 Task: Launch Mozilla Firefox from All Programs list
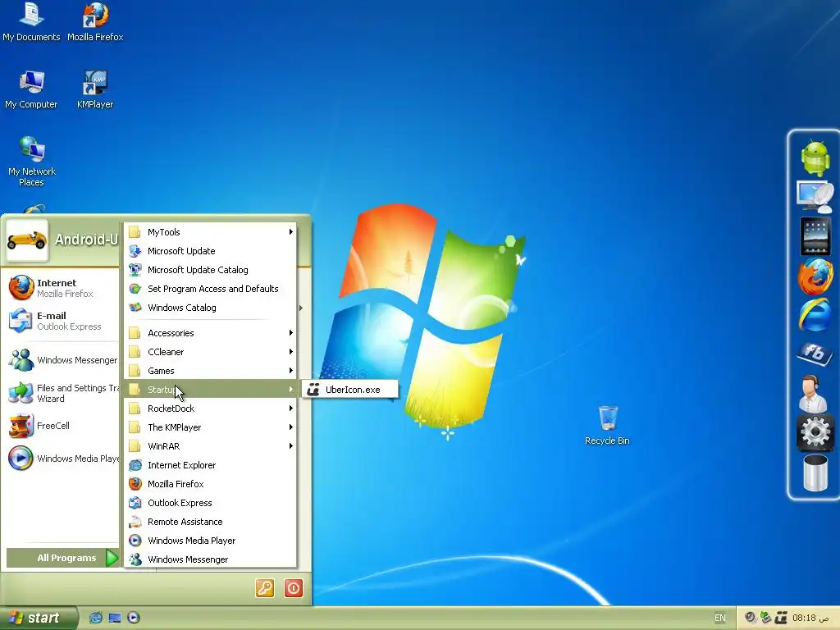211,484
